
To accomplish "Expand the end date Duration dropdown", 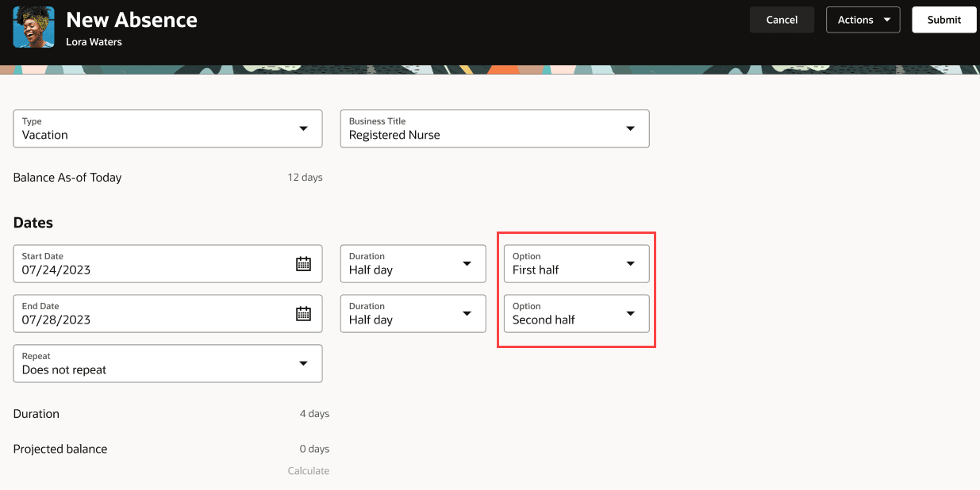I will 467,314.
